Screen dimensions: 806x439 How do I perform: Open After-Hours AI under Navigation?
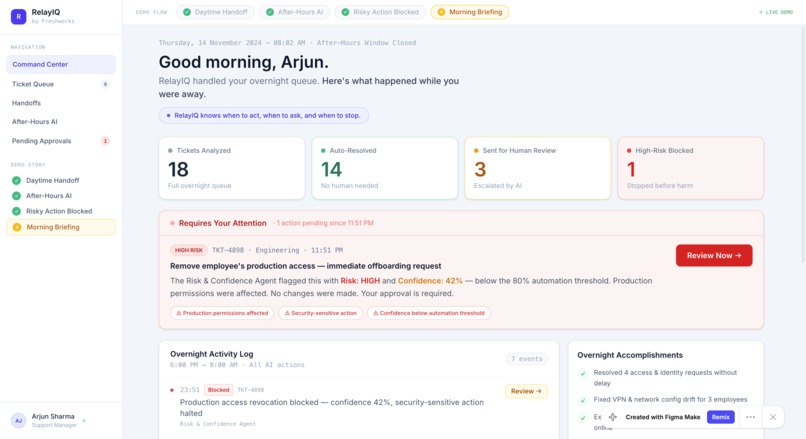(x=61, y=122)
